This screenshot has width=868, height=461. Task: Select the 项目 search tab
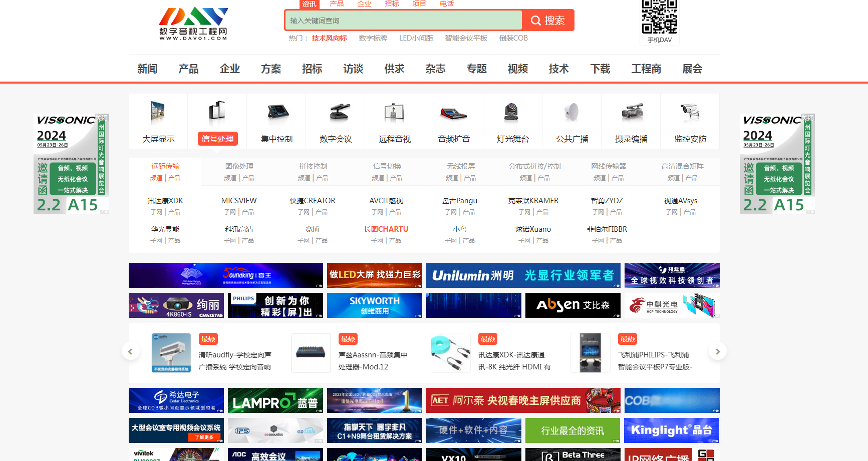[x=419, y=4]
